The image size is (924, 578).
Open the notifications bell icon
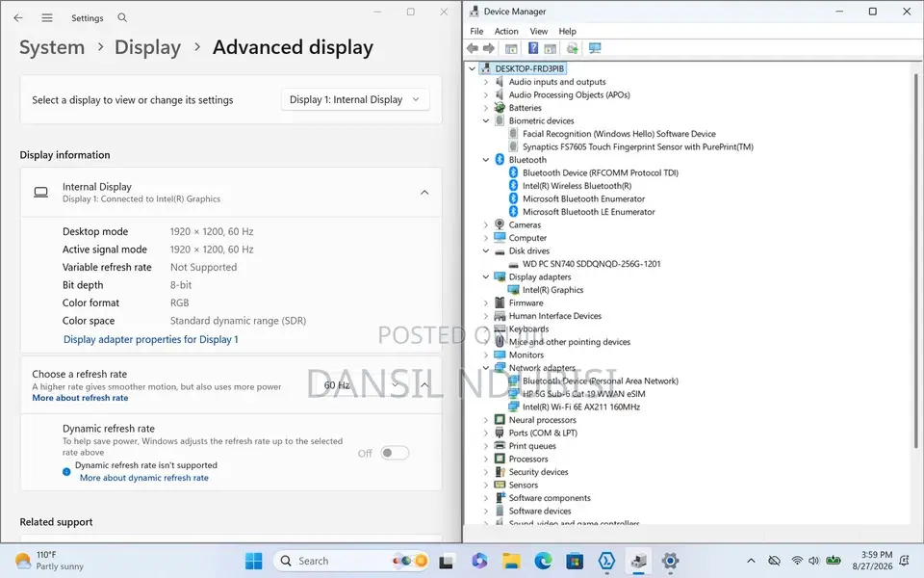coord(905,561)
